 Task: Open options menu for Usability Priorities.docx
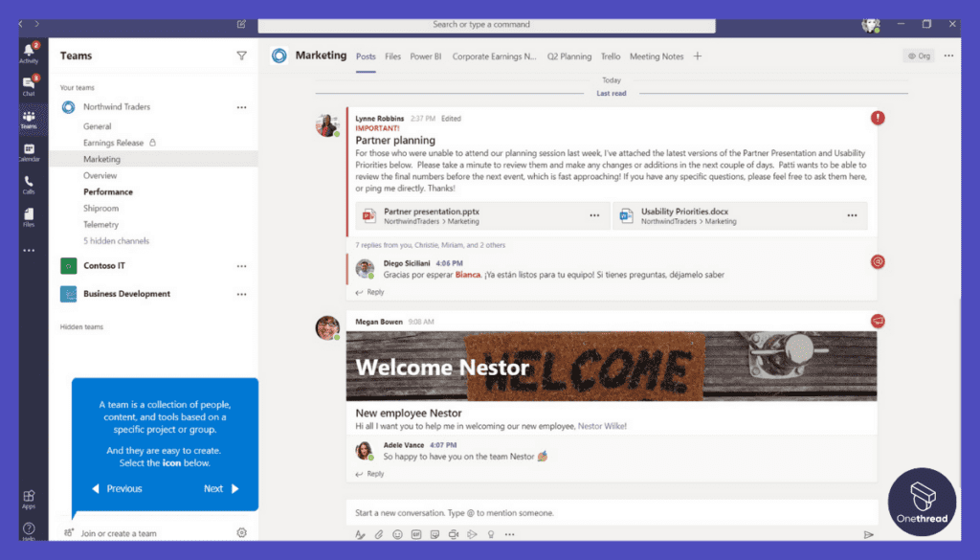pos(852,215)
